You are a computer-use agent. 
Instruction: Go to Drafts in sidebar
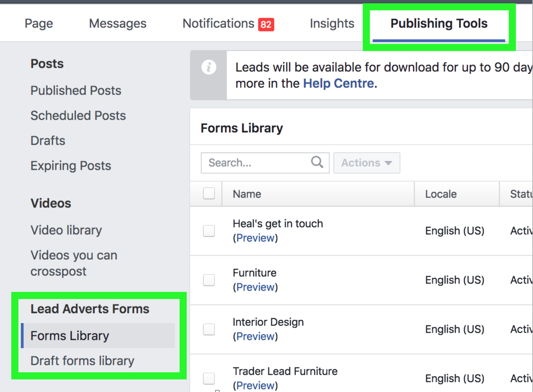click(x=48, y=140)
